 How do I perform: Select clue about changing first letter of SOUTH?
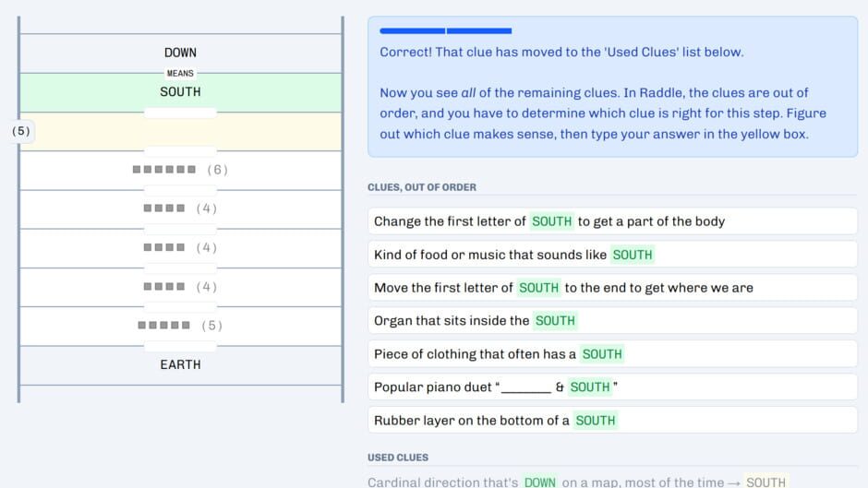[612, 221]
